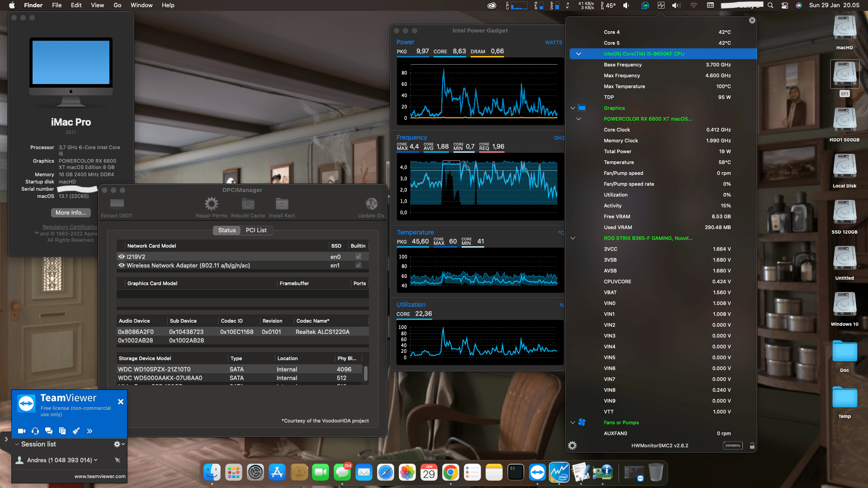Click storage device list scrollbar

[x=366, y=373]
